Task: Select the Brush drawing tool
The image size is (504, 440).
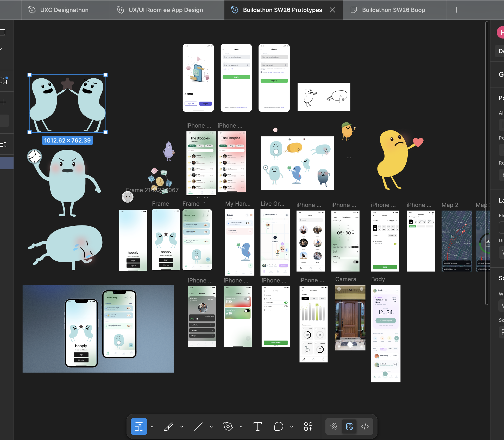Action: [x=168, y=426]
